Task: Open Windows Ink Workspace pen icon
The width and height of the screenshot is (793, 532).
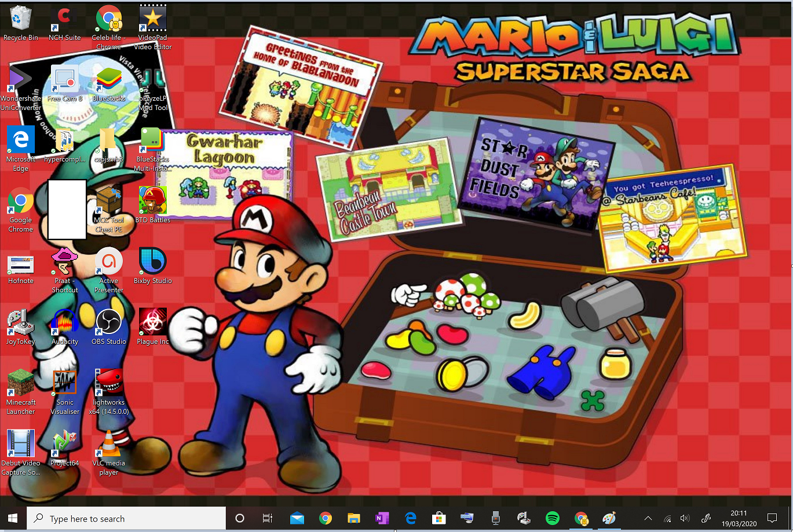Action: 706,519
